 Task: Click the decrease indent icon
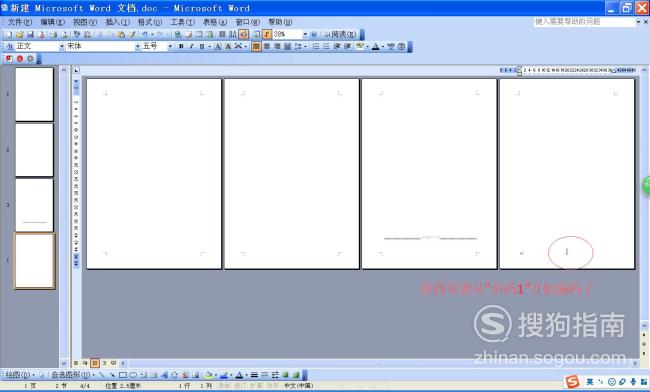click(337, 46)
